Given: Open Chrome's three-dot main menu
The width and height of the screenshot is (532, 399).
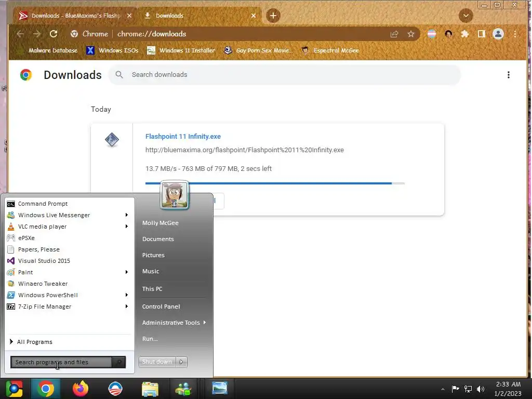Looking at the screenshot, I should (515, 34).
